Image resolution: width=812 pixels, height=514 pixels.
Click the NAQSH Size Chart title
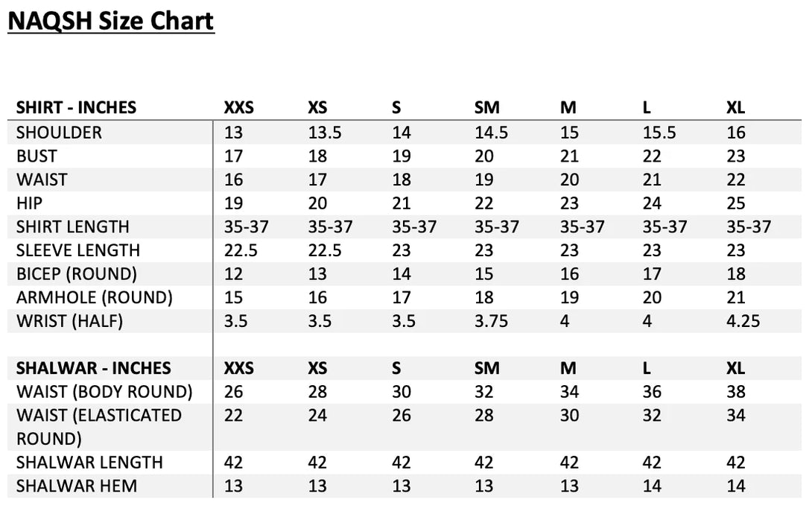[111, 20]
